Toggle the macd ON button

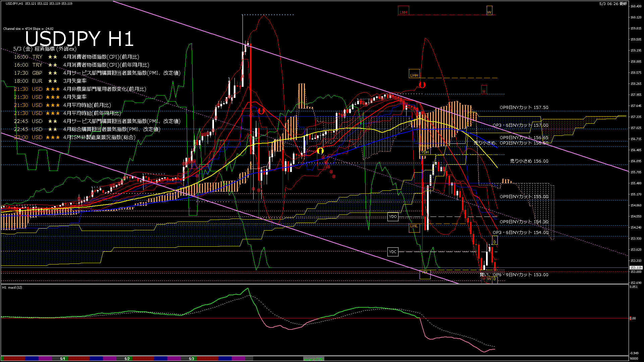tap(314, 359)
